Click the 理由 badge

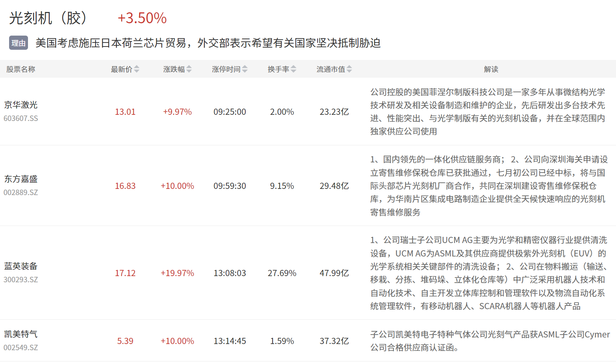click(18, 43)
